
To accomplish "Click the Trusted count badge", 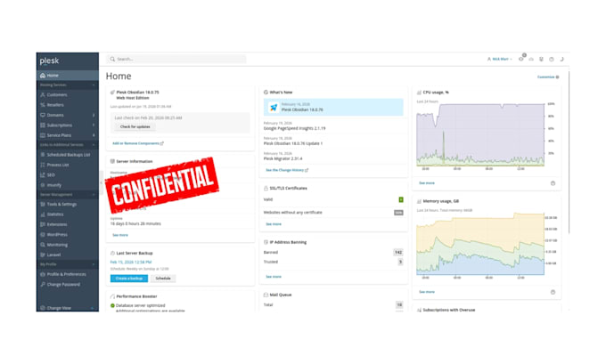I will point(400,262).
